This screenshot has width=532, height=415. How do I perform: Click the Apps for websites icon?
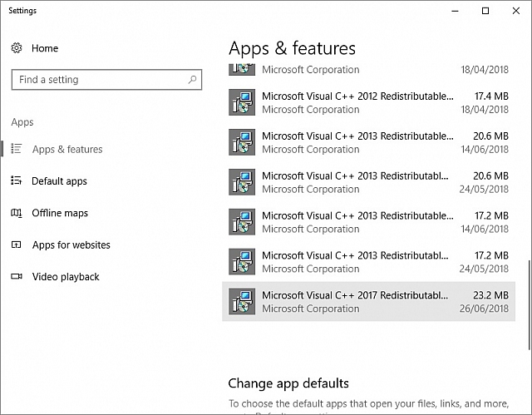17,245
